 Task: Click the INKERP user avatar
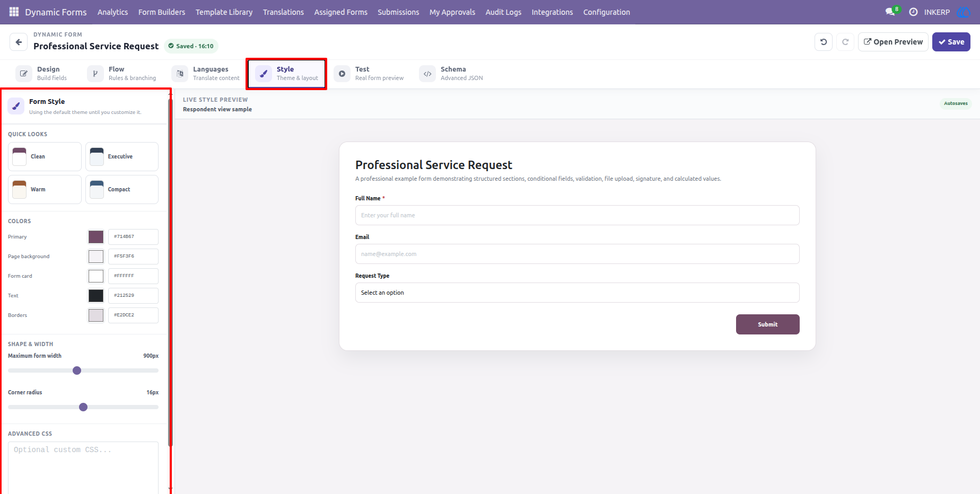pyautogui.click(x=963, y=12)
